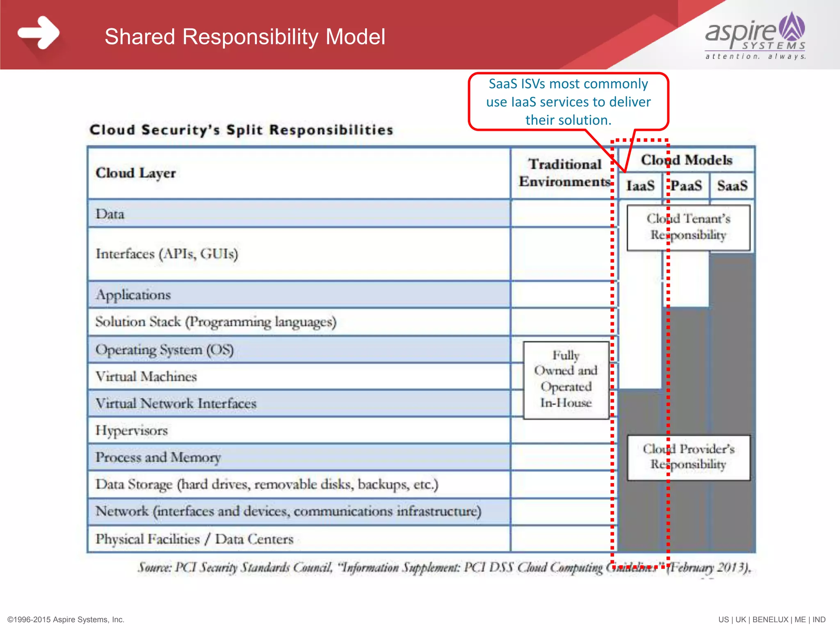Click the white arrow icon in header
The height and width of the screenshot is (630, 840).
[x=39, y=32]
